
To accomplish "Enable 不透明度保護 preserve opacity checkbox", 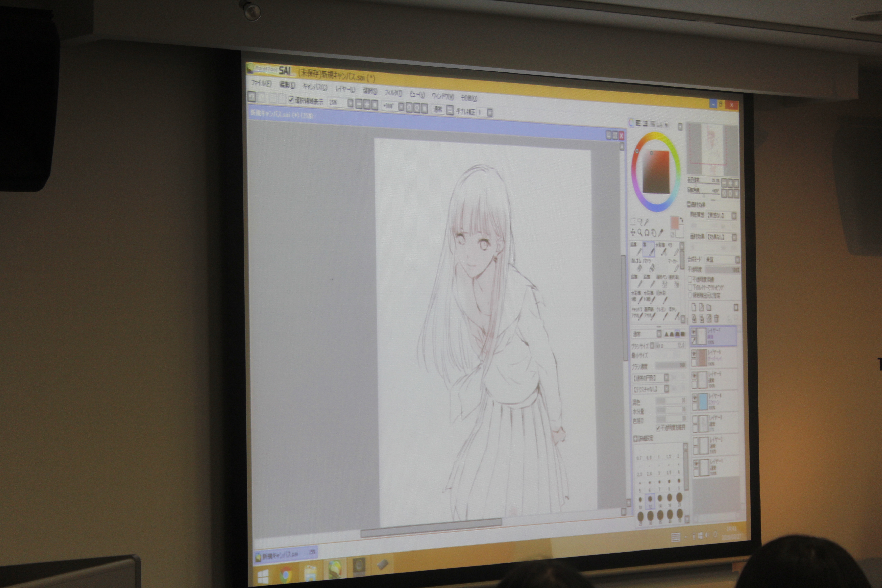I will pos(690,279).
